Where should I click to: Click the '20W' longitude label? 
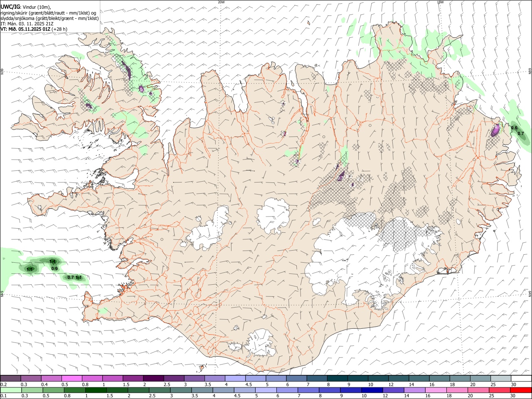coord(221,2)
